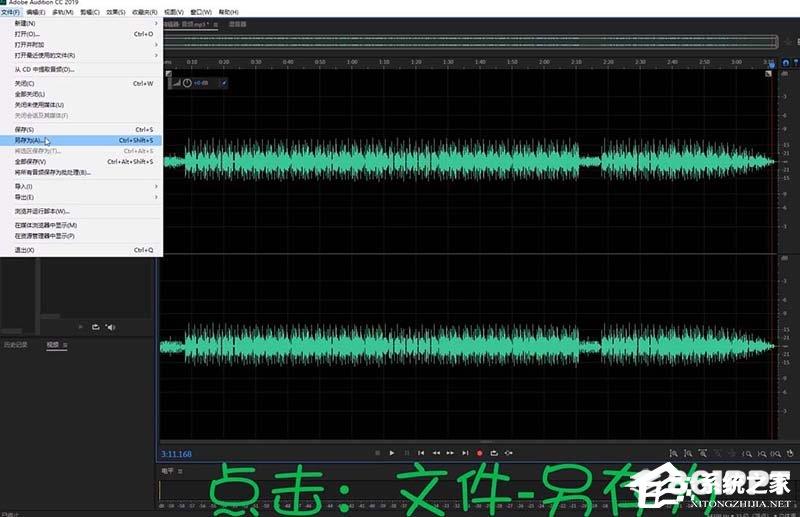Play preview in left panel
Image resolution: width=800 pixels, height=517 pixels.
81,327
